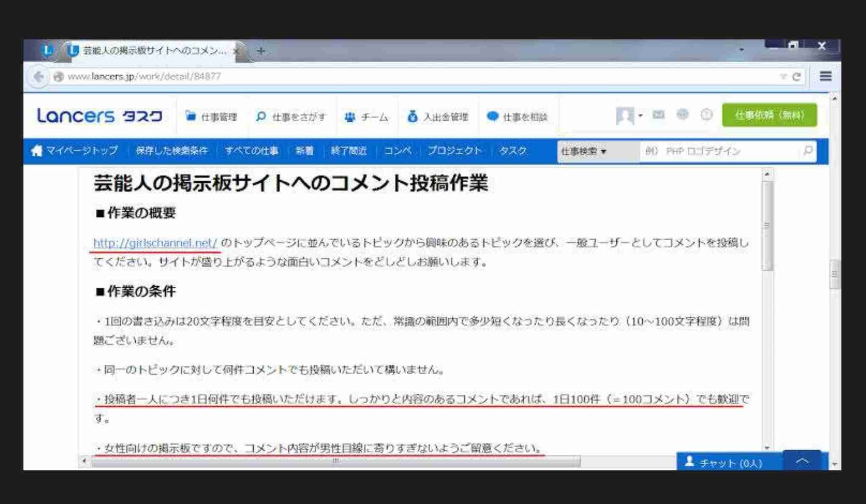
Task: Click the browser back arrow button
Action: [38, 77]
